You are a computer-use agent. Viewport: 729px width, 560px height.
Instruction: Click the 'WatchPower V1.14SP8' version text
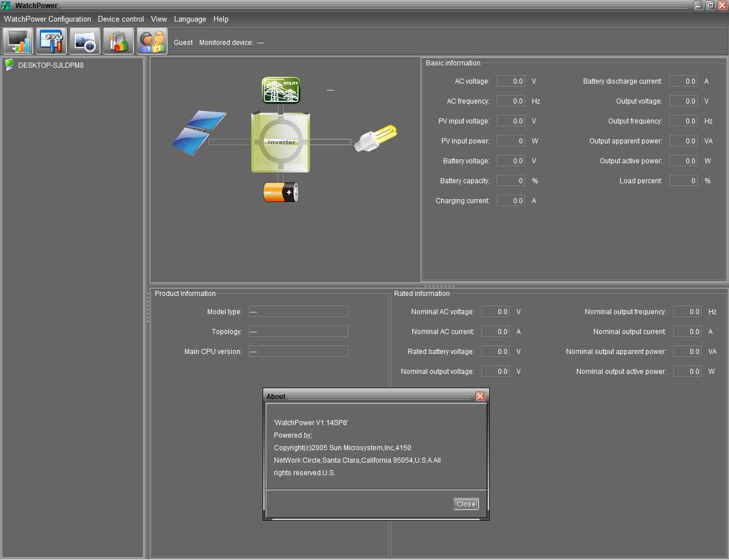(x=311, y=423)
